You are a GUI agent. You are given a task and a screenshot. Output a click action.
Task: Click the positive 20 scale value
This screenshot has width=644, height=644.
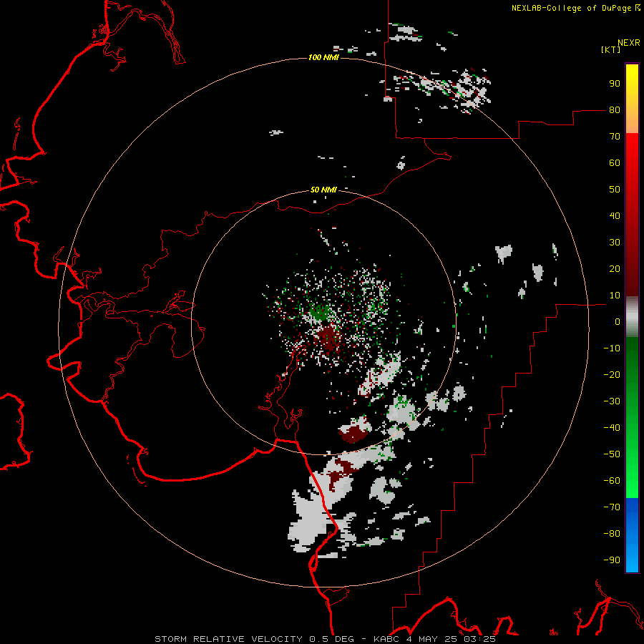point(615,268)
